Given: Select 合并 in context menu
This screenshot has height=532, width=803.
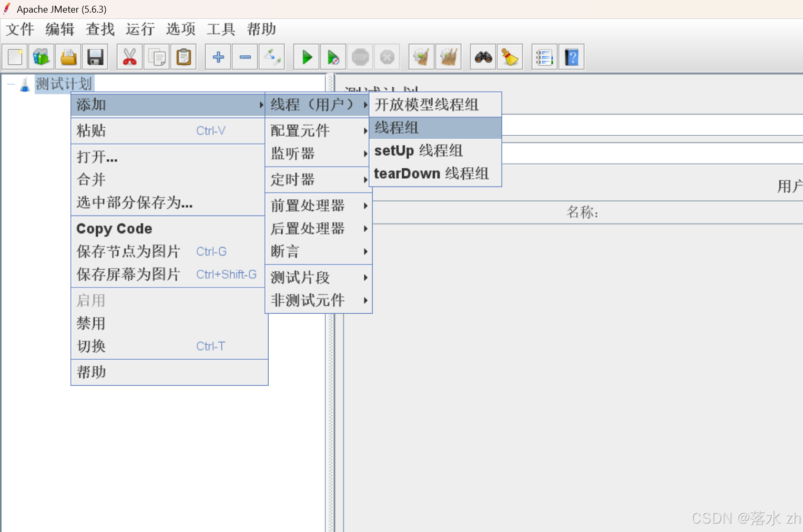Looking at the screenshot, I should (168, 180).
